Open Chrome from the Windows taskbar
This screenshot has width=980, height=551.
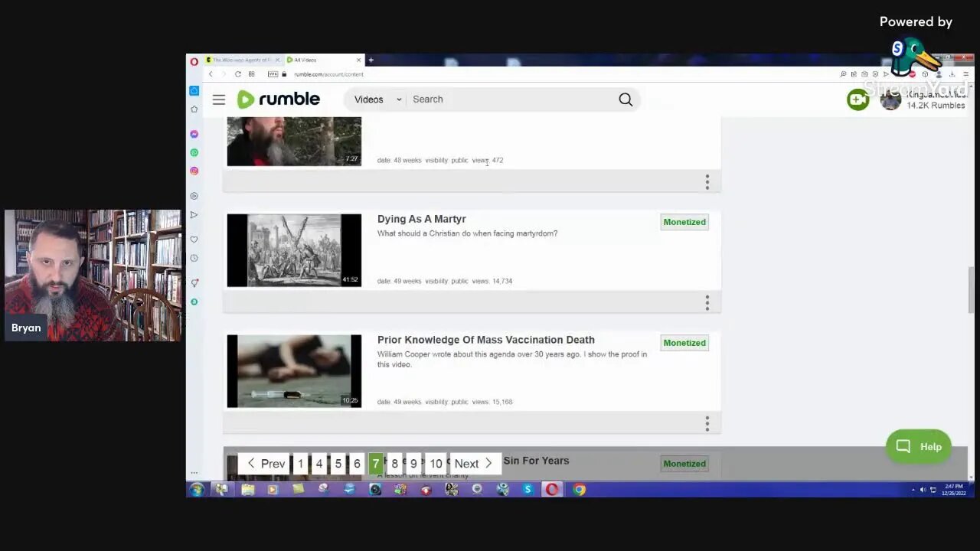coord(580,490)
